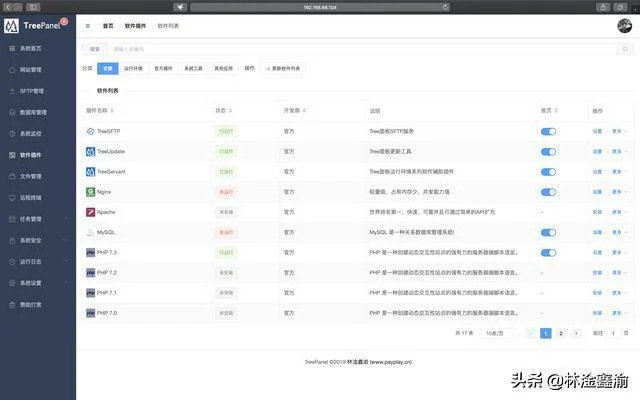640x400 pixels.
Task: Expand the 运行日志 sidebar submenu arrow
Action: click(x=66, y=262)
